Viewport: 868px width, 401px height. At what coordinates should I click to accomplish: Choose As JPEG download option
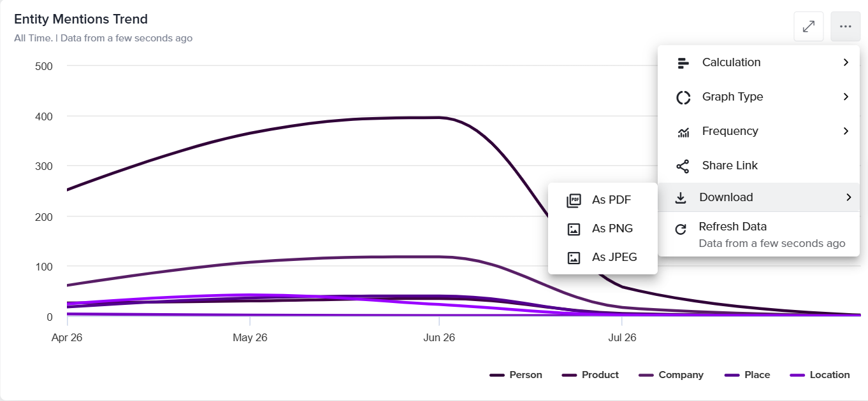click(x=602, y=257)
